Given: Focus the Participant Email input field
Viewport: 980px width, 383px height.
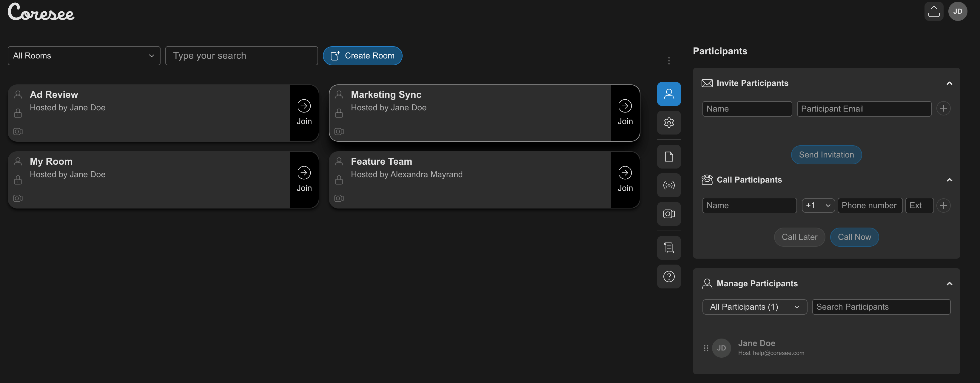Looking at the screenshot, I should (x=864, y=109).
